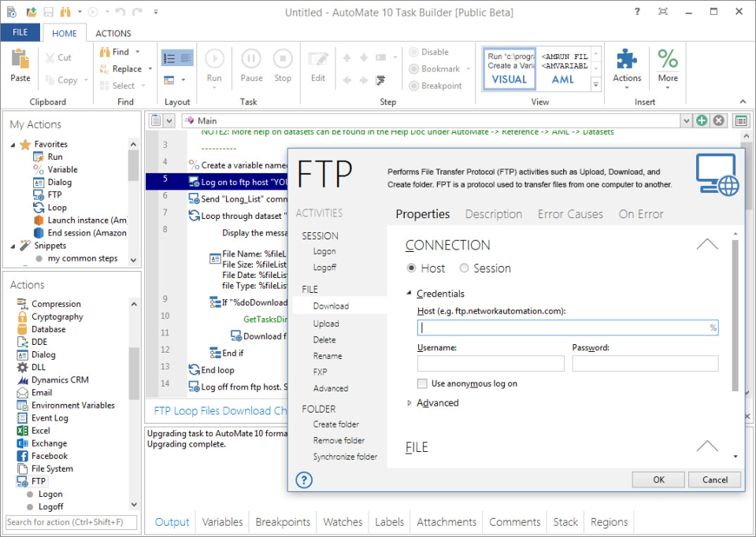Select Logon session activity
Viewport: 756px width, 537px height.
click(x=324, y=251)
